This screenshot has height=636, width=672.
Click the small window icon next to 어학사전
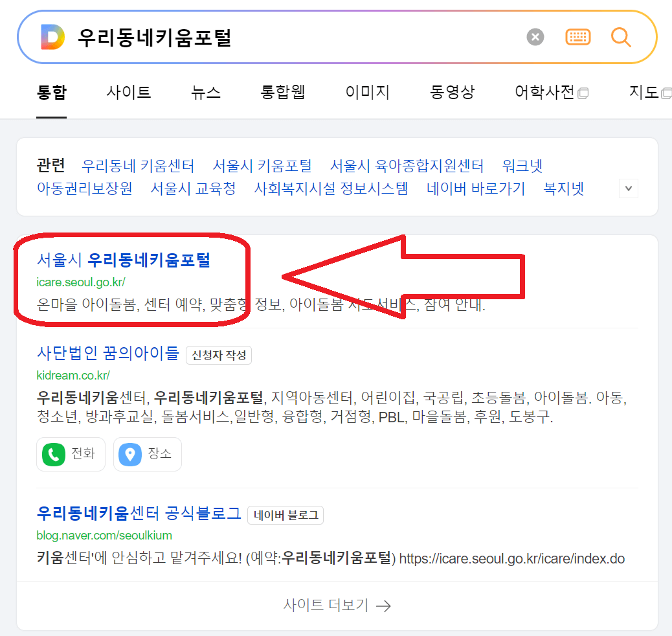pos(583,94)
